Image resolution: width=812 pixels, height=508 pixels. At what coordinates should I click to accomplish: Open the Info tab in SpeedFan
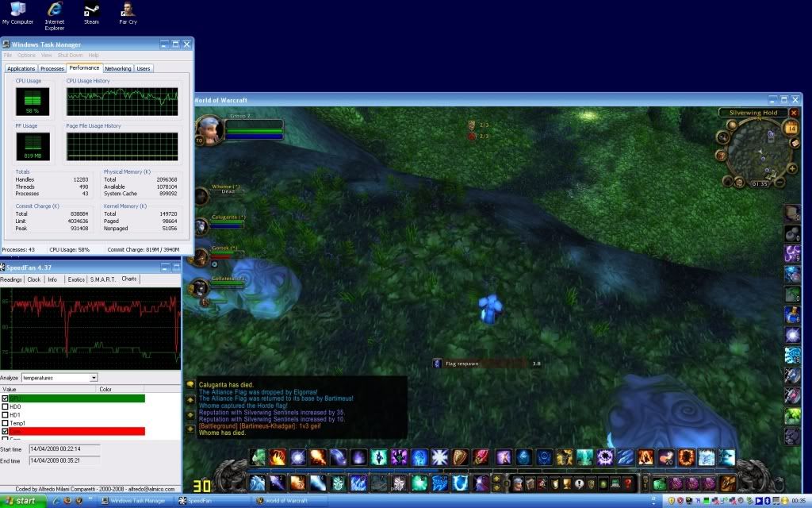tap(52, 279)
